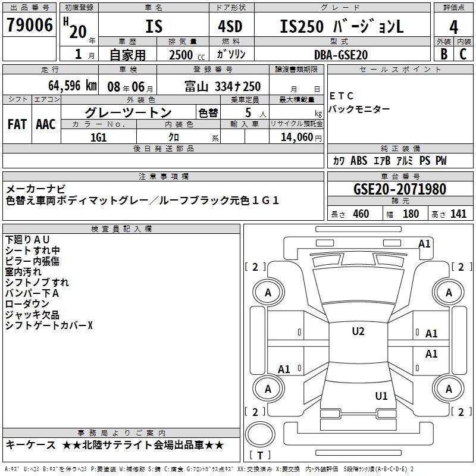Select the note ジャッキ欠品
The width and height of the screenshot is (476, 476).
tap(32, 315)
